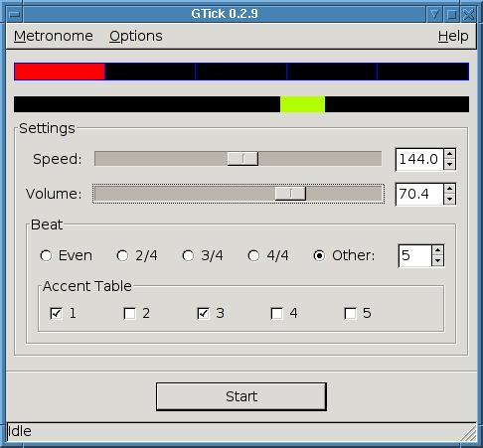Select the Even beat option
The image size is (483, 448).
[x=46, y=255]
